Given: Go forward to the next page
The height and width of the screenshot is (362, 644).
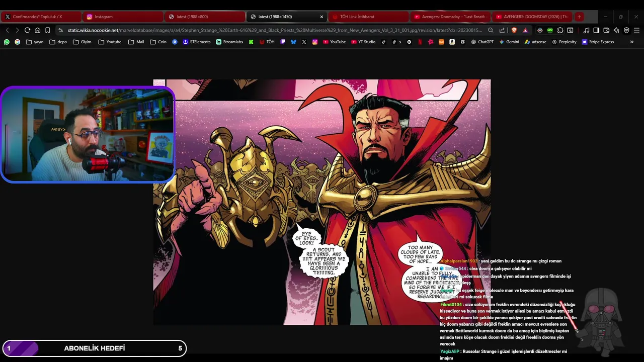Looking at the screenshot, I should coord(17,30).
